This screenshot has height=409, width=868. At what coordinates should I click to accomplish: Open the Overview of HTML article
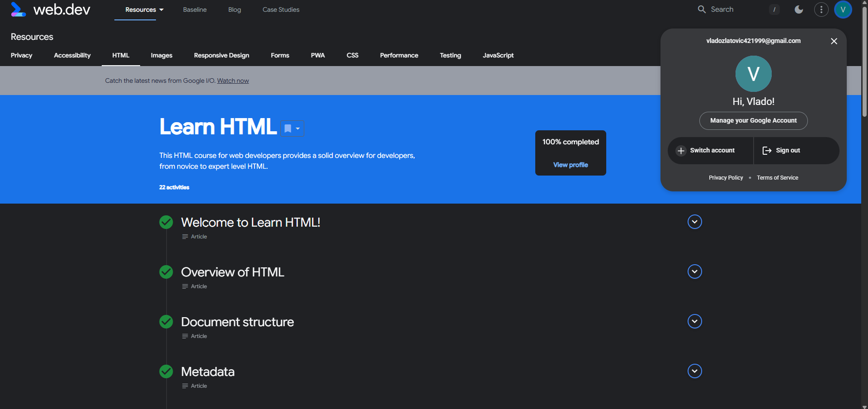tap(232, 272)
